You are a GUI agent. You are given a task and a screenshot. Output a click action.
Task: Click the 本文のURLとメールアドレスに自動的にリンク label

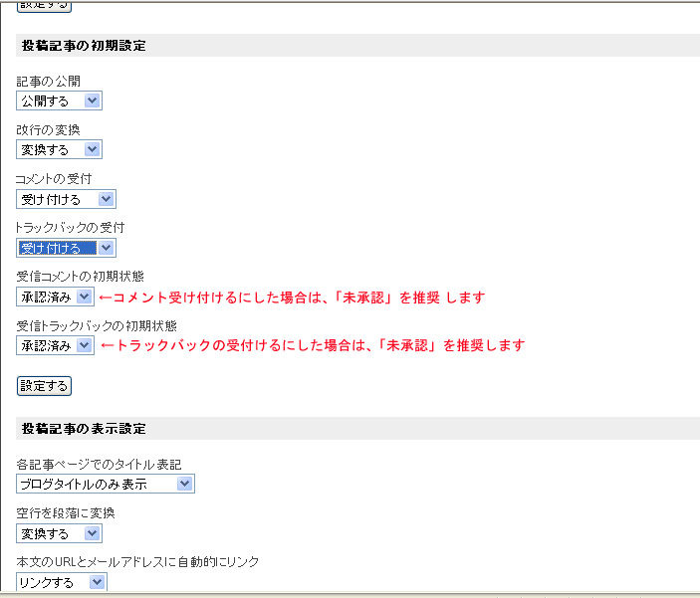[137, 562]
